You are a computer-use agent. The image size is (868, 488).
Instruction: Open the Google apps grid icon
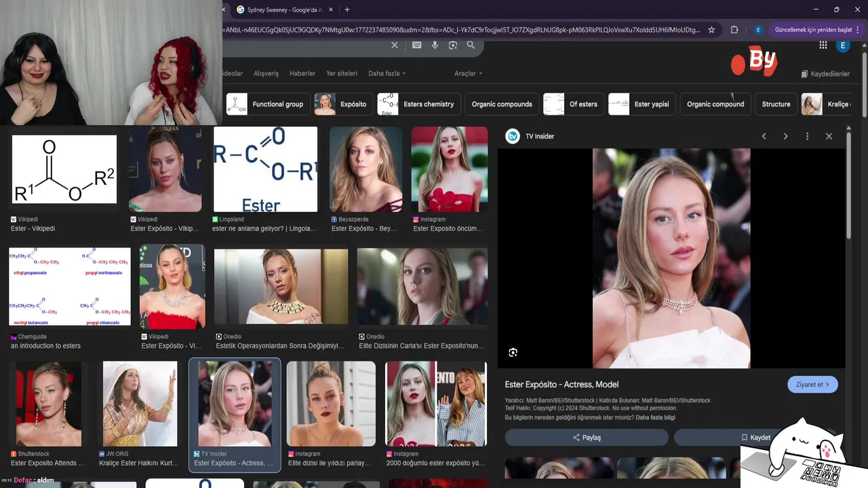[x=823, y=45]
